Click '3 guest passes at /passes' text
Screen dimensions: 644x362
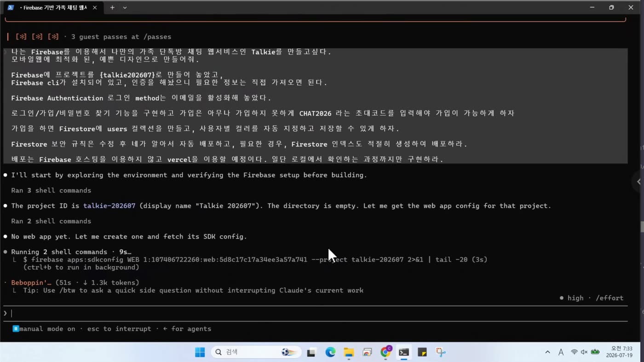(x=121, y=37)
